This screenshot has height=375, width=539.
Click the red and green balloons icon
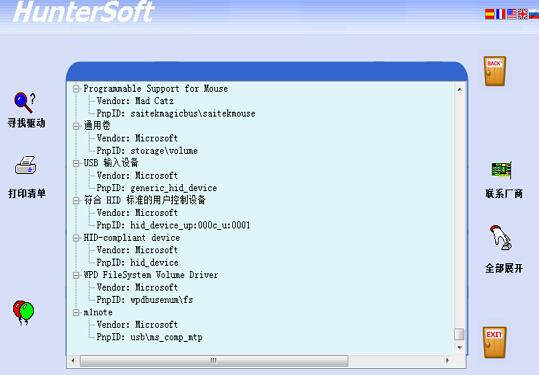pyautogui.click(x=23, y=312)
